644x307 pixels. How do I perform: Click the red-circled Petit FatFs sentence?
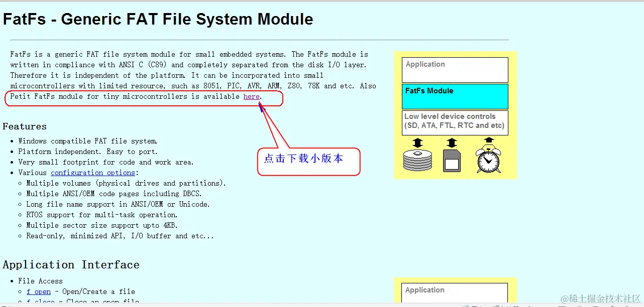coord(144,96)
